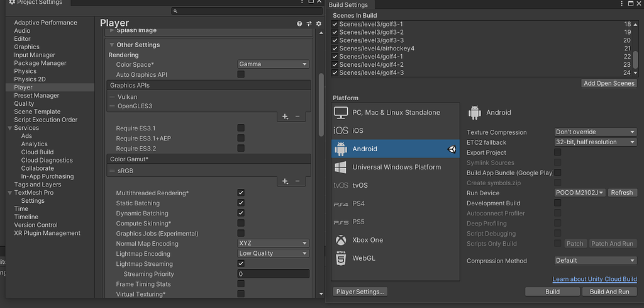Open Player settings help icon
The width and height of the screenshot is (644, 308).
[300, 23]
